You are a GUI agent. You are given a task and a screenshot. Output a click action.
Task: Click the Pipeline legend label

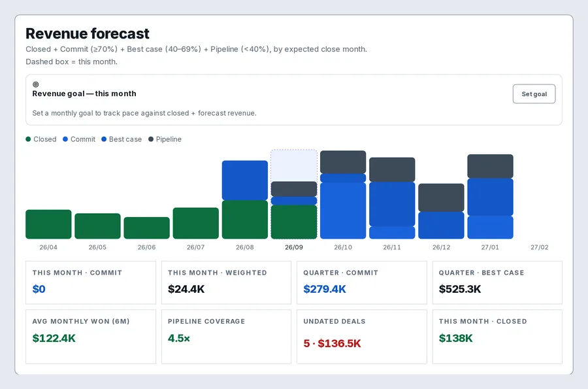click(x=169, y=139)
